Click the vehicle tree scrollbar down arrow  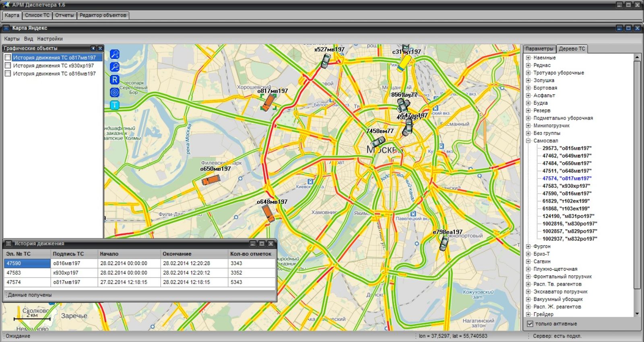[637, 314]
